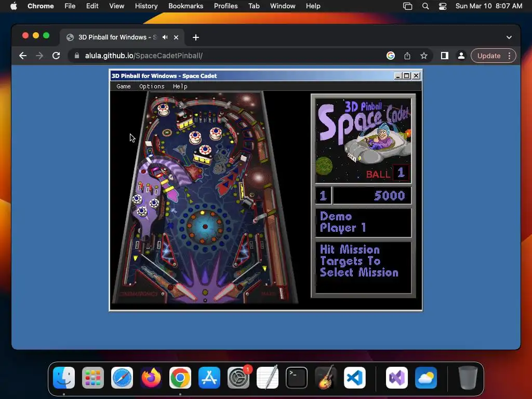
Task: Click the browser Forward arrow
Action: tap(39, 56)
